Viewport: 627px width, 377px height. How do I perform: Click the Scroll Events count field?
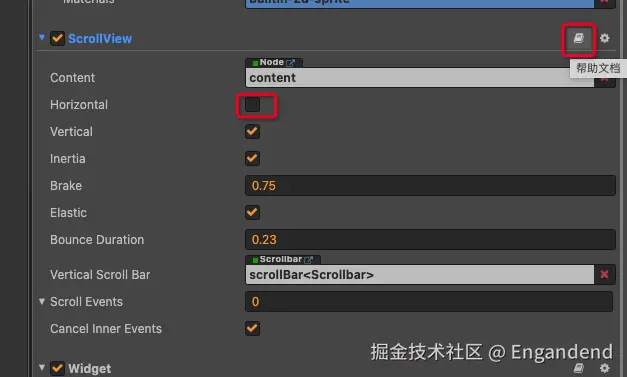pos(429,301)
